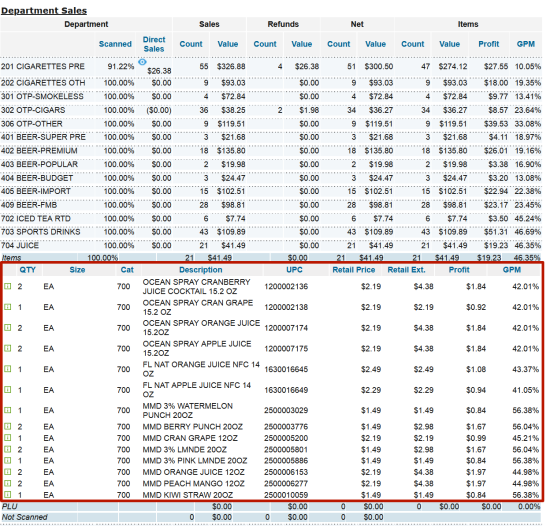Viewport: 550px width, 526px height.
Task: Select the 409 BEER-FMB department
Action: pos(29,205)
